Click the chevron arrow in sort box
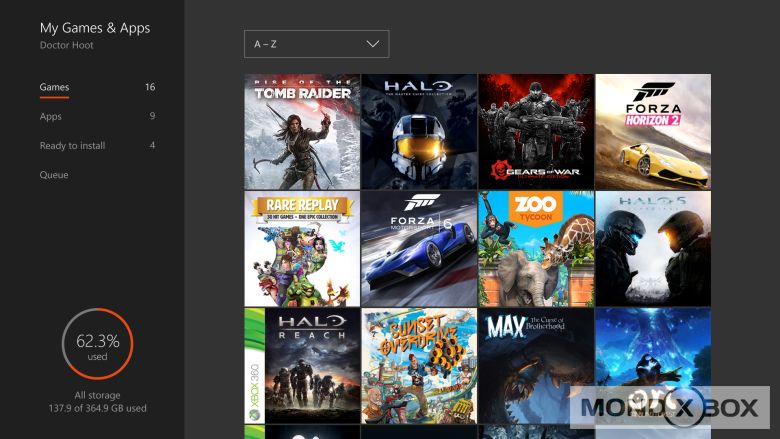Screen dimensions: 780x439 pyautogui.click(x=373, y=44)
